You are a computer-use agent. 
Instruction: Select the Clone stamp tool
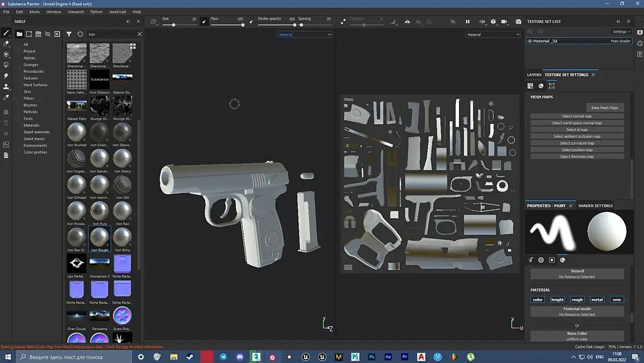click(x=7, y=87)
